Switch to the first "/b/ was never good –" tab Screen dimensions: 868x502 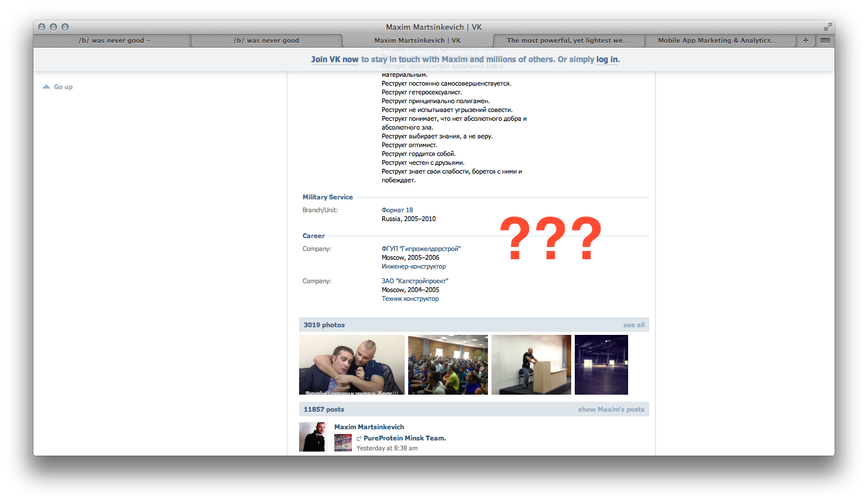(x=114, y=40)
